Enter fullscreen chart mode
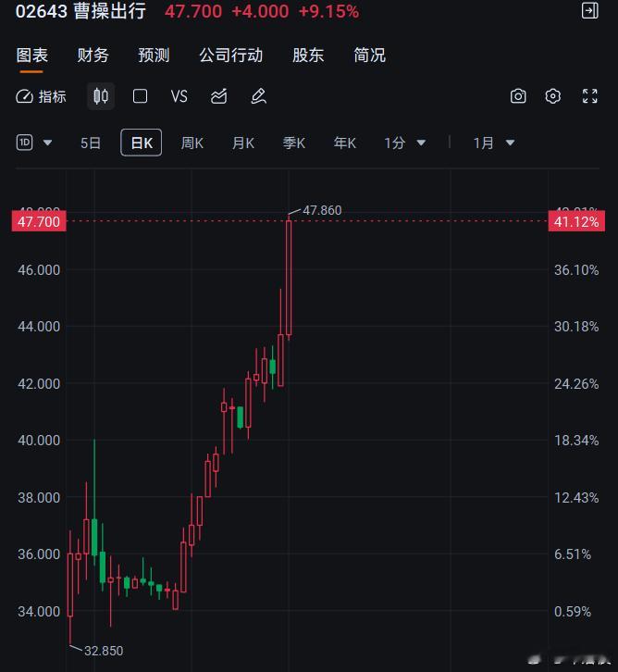The height and width of the screenshot is (672, 618). [x=589, y=96]
